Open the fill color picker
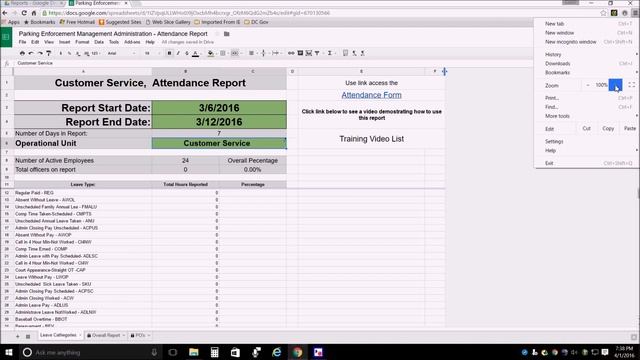This screenshot has width=640, height=360. click(211, 53)
